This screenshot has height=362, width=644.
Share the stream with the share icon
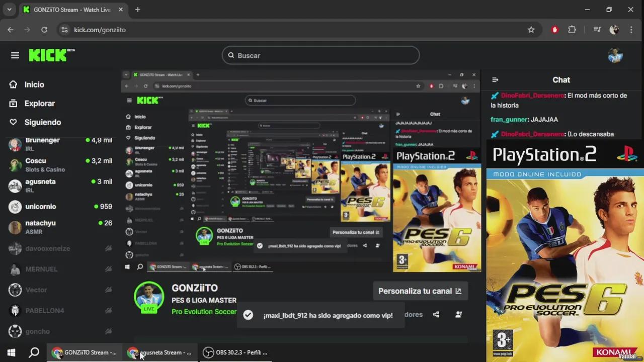pyautogui.click(x=436, y=314)
